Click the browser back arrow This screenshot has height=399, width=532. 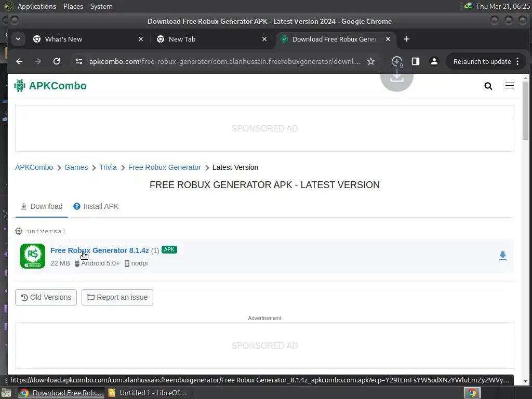click(19, 61)
